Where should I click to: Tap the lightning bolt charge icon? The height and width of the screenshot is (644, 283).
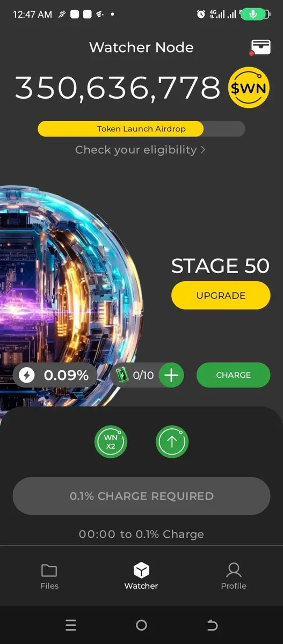coord(26,375)
